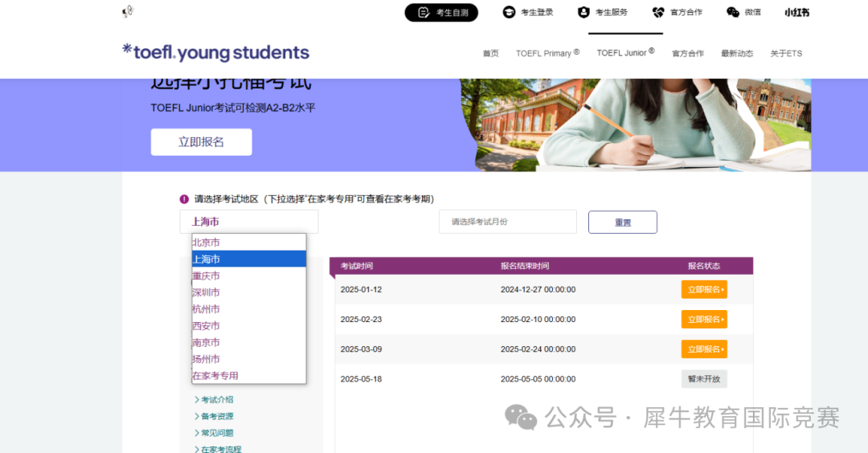This screenshot has width=868, height=453.
Task: Click the 立即报名 banner button
Action: click(201, 142)
